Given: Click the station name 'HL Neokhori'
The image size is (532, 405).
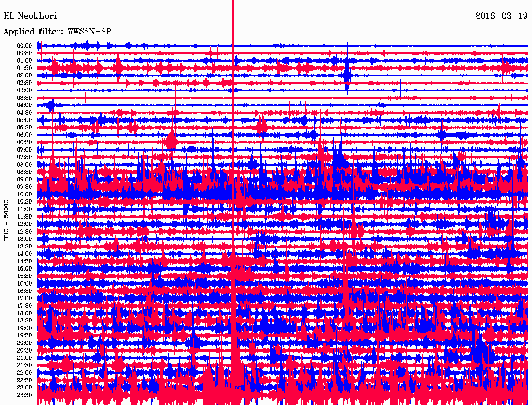Looking at the screenshot, I should [x=30, y=16].
